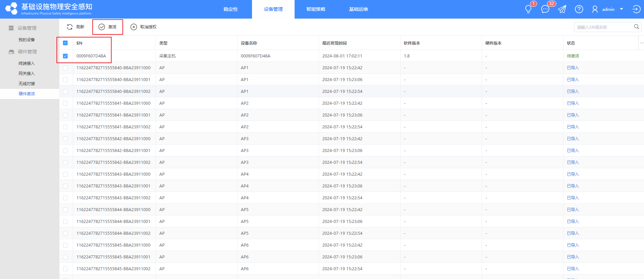Click the paper plane send icon
This screenshot has height=279, width=644.
[562, 9]
